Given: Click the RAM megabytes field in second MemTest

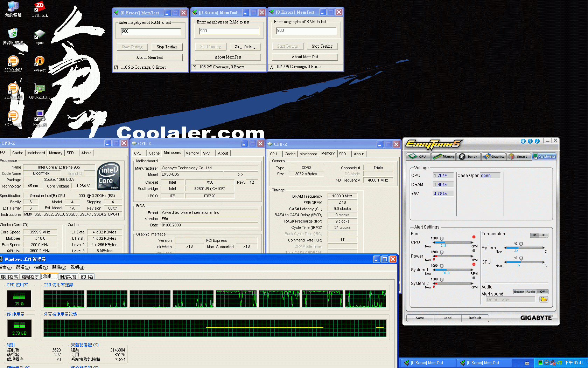Looking at the screenshot, I should click(x=229, y=31).
